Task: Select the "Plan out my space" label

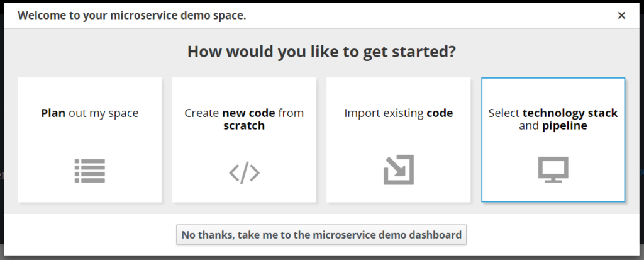Action: (x=90, y=113)
